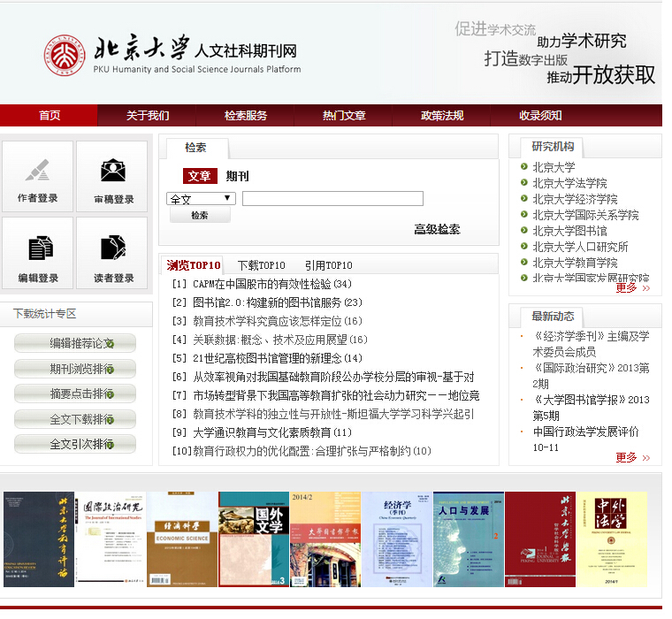
Task: Focus the search keyword input box
Action: 332,198
